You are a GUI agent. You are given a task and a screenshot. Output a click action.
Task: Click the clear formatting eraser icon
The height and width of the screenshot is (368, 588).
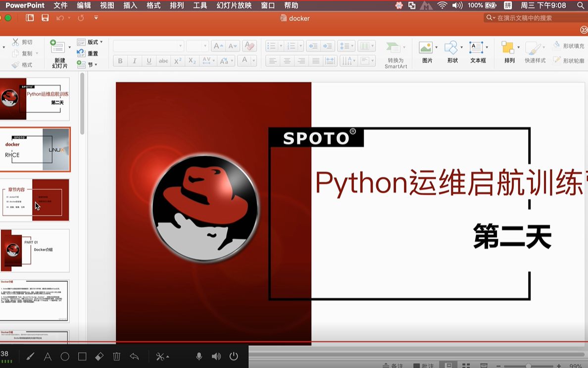pos(249,46)
